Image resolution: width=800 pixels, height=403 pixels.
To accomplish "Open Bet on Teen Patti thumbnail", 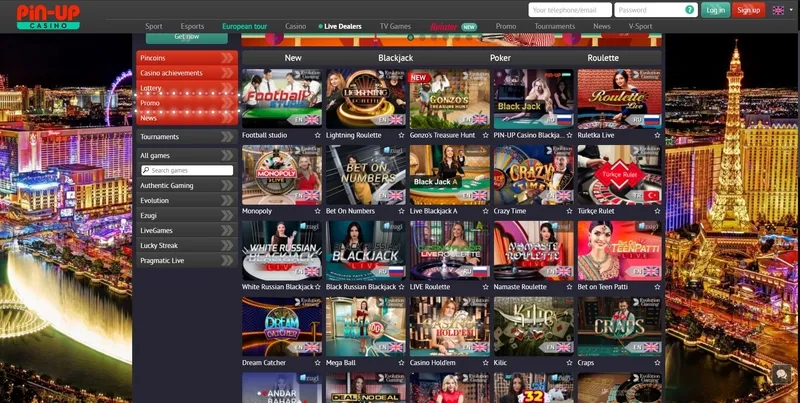I will [619, 250].
